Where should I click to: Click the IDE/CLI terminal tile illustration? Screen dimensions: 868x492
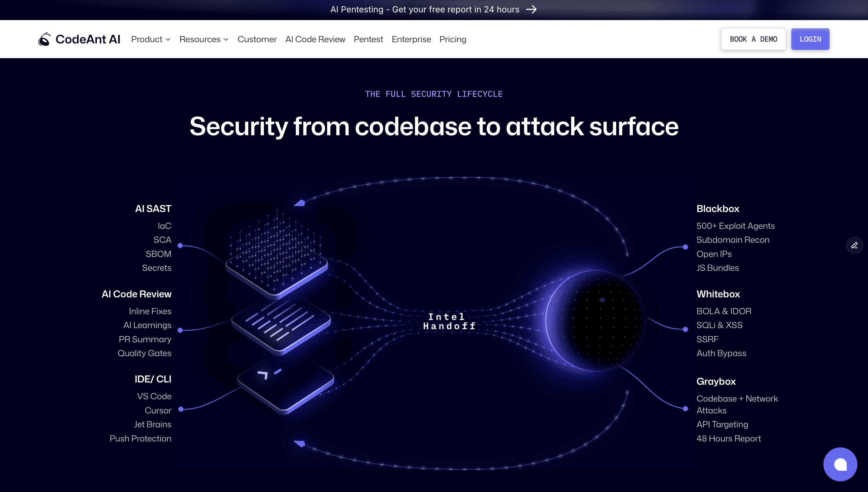coord(286,385)
